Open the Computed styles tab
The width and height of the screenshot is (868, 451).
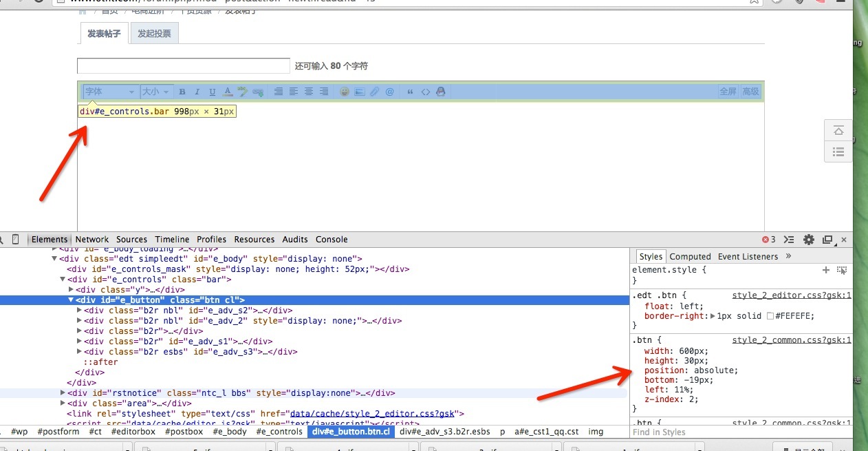(x=690, y=256)
